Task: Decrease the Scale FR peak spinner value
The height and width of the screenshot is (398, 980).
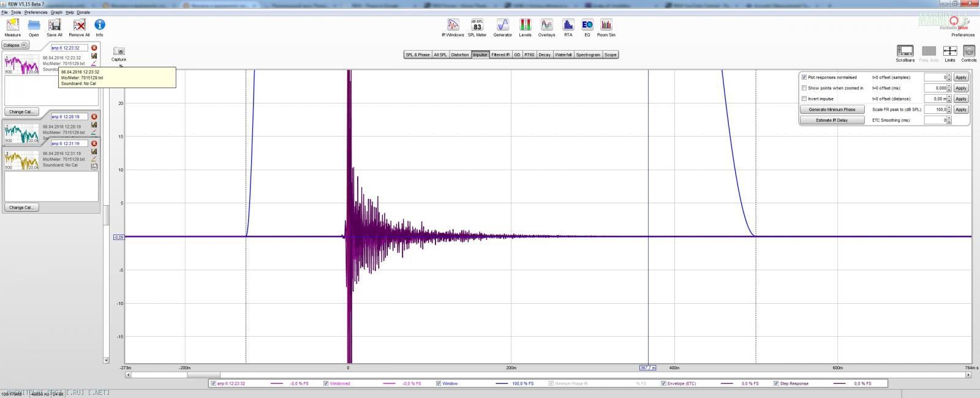Action: tap(949, 111)
